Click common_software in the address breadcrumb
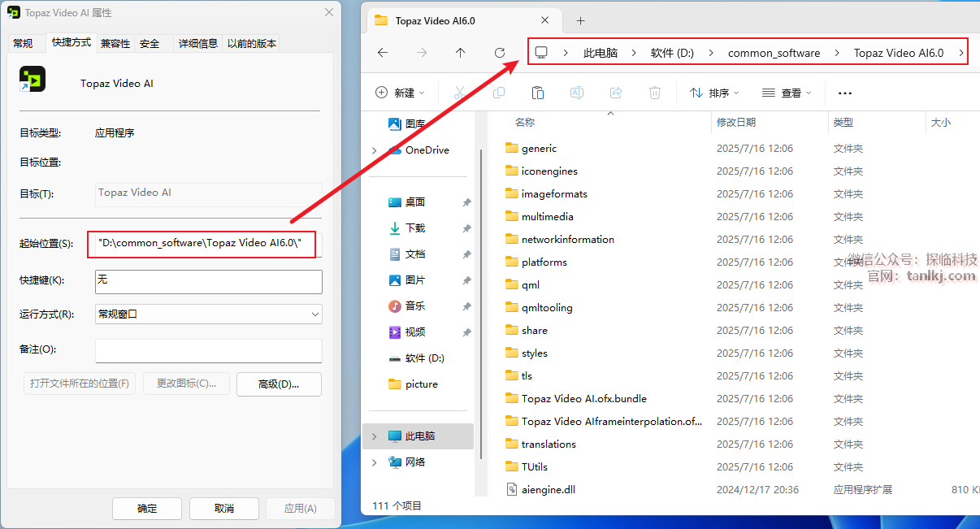This screenshot has height=529, width=980. coord(774,53)
